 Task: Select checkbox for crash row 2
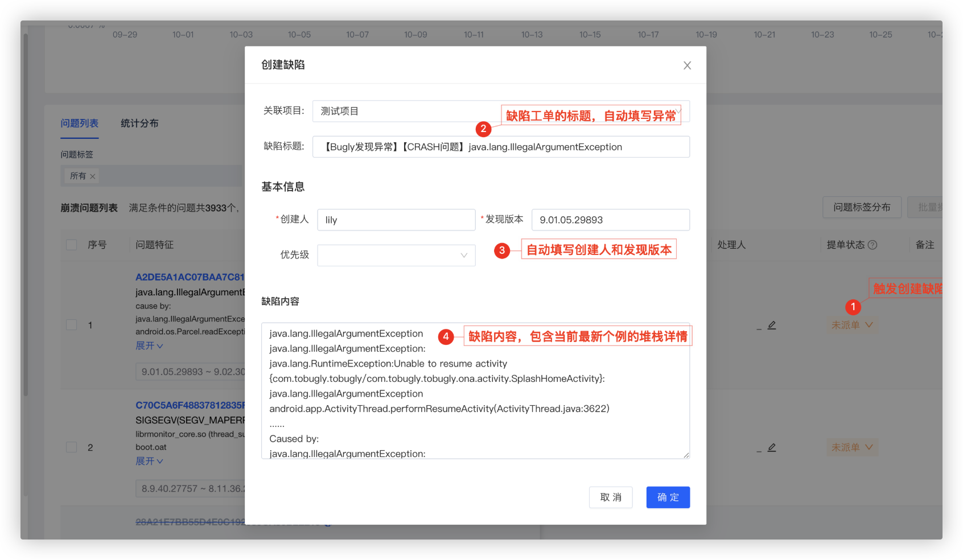pyautogui.click(x=72, y=447)
